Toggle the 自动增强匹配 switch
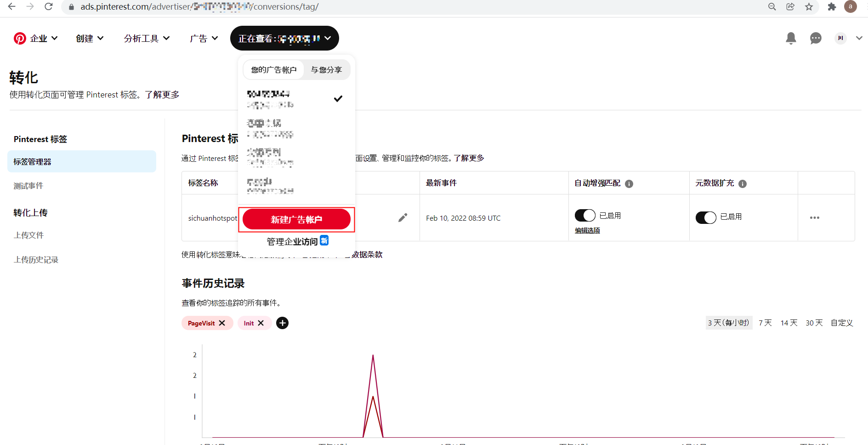Viewport: 868px width, 445px height. [585, 216]
